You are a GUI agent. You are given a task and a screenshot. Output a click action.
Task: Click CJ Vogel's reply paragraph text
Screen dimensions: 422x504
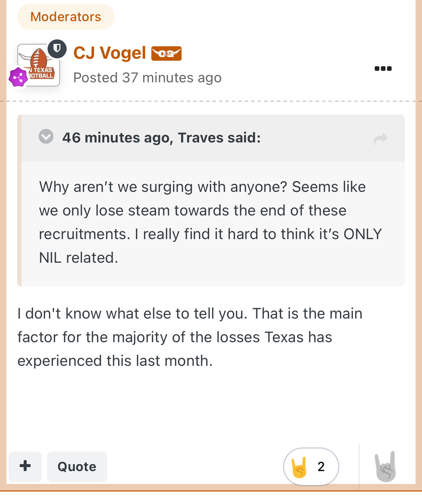point(190,337)
